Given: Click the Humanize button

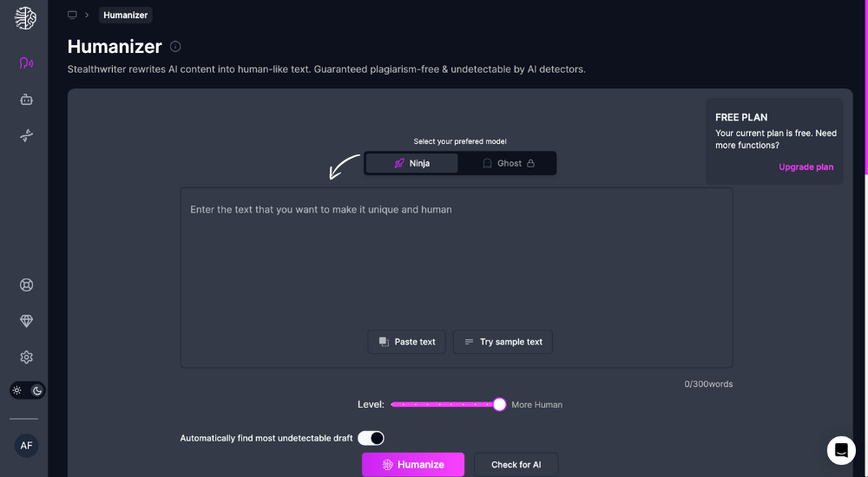Looking at the screenshot, I should point(413,465).
